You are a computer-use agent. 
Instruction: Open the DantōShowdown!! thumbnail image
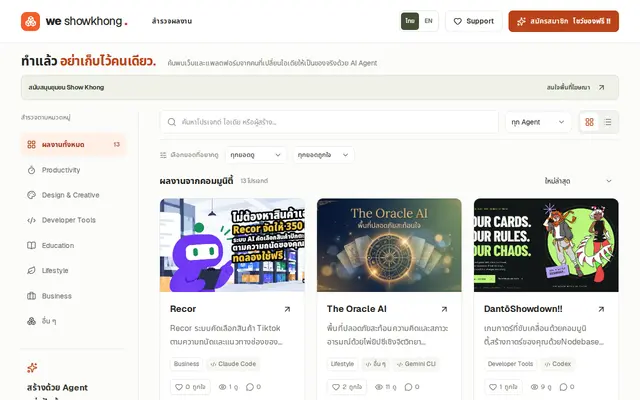click(x=546, y=245)
